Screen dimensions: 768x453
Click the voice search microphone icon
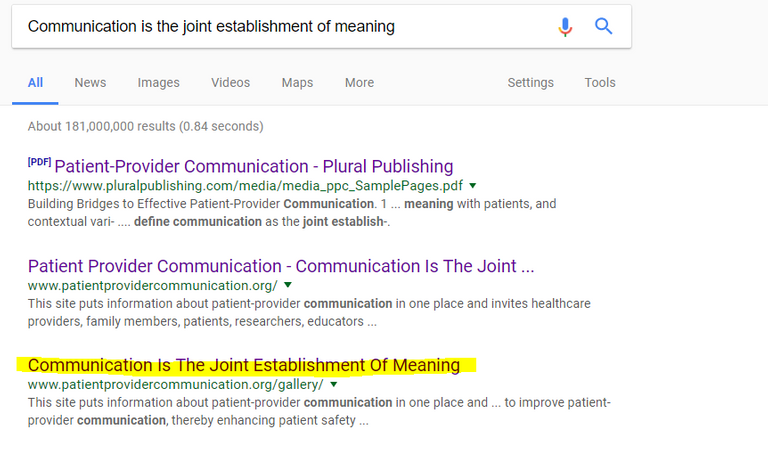565,26
